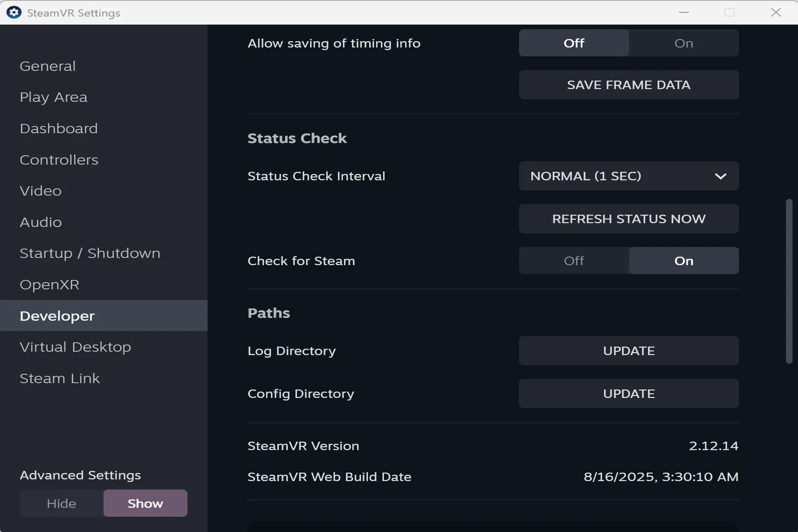Screen dimensions: 798x532
Task: Click the SteamVR version number 2.12.14
Action: pos(713,446)
